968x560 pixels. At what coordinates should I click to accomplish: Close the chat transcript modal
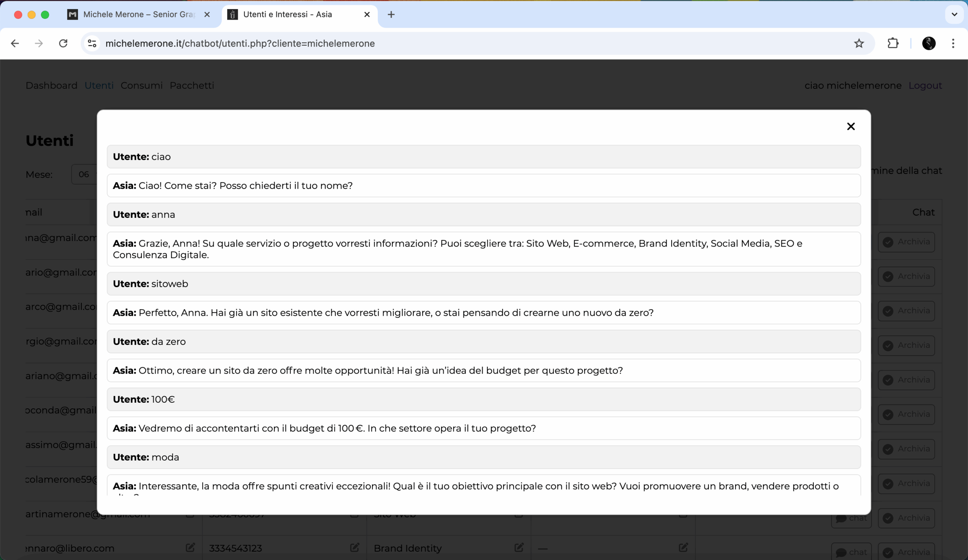(850, 126)
